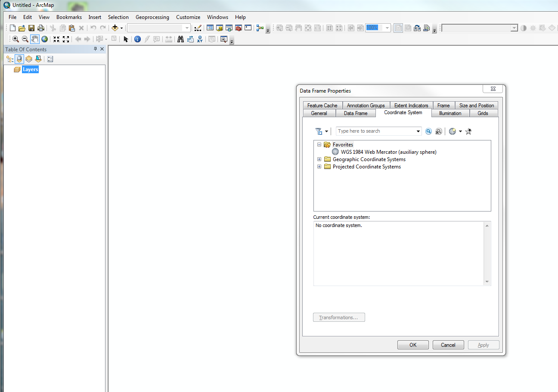
Task: Click the search magnifier in dialog
Action: point(428,131)
